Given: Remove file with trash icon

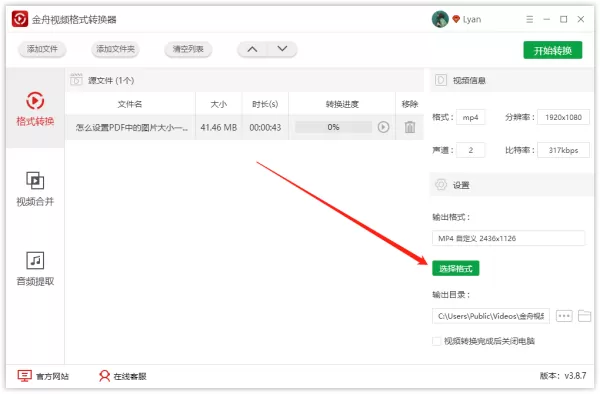Looking at the screenshot, I should (x=410, y=127).
